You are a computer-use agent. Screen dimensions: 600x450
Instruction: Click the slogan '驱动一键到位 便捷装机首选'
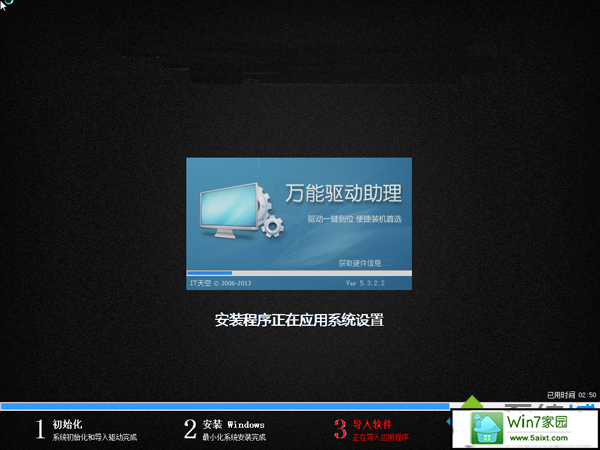pyautogui.click(x=354, y=219)
